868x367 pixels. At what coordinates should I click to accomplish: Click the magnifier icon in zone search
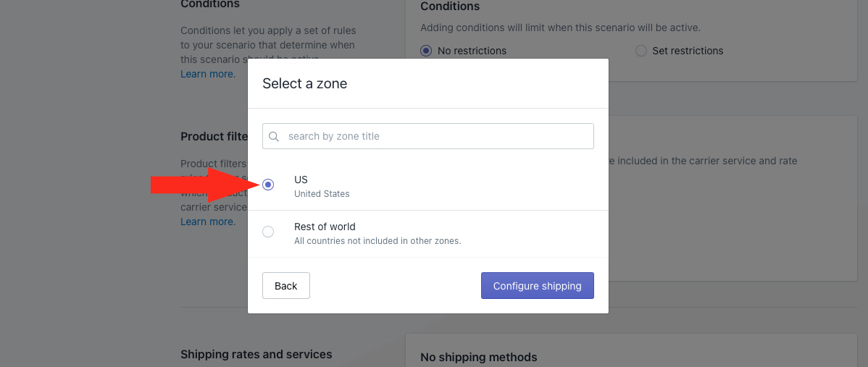coord(274,136)
